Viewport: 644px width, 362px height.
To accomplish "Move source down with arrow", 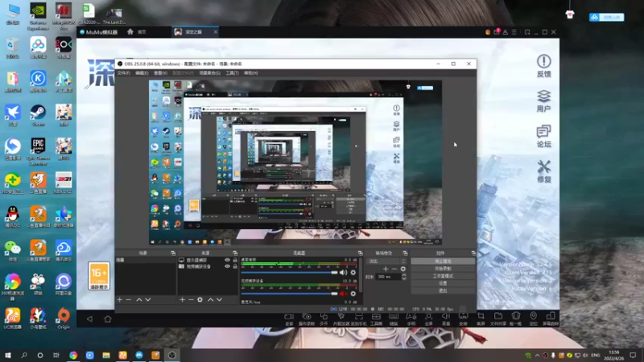I will (x=219, y=300).
